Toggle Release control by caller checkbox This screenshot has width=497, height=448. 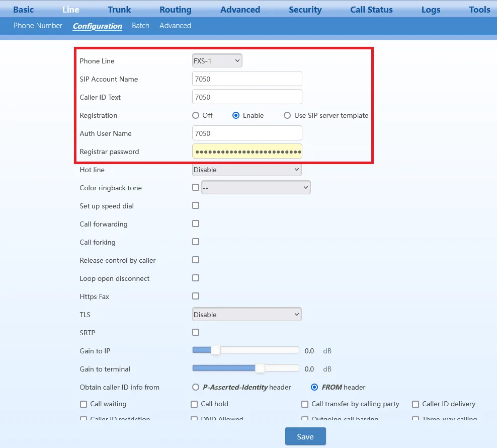click(x=196, y=260)
